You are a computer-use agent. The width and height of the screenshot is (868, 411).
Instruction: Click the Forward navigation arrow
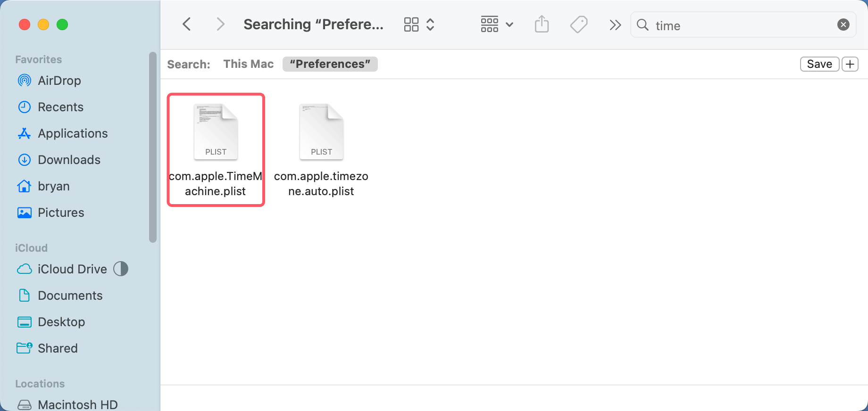pos(220,25)
